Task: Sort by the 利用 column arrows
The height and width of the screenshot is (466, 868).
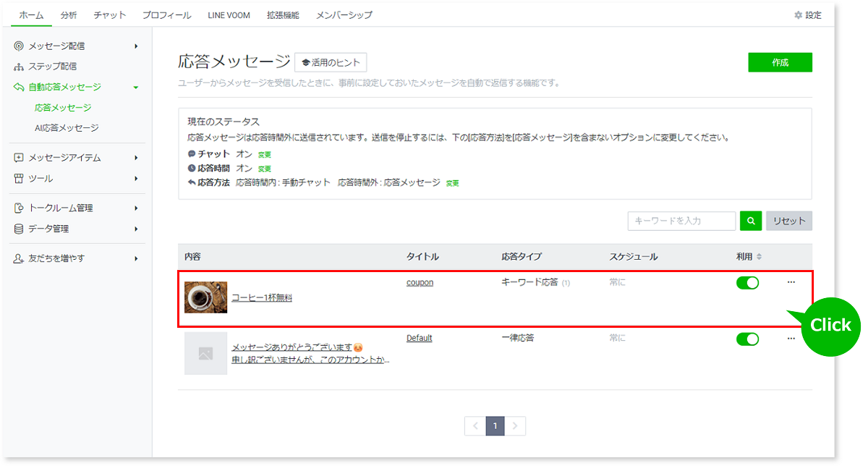Action: [x=759, y=257]
